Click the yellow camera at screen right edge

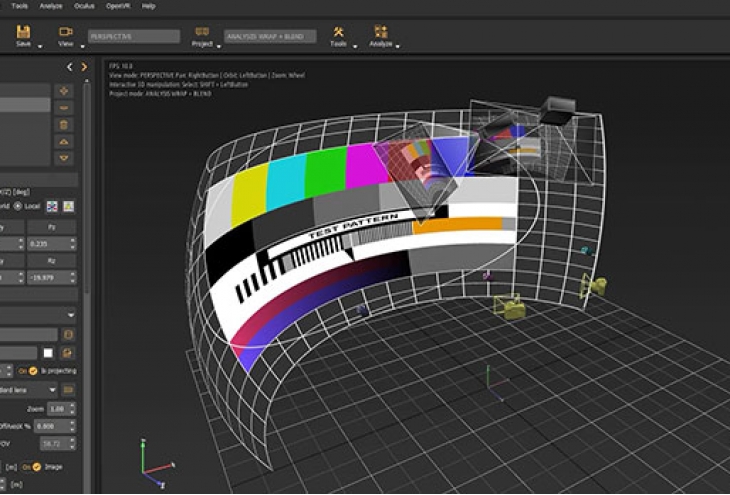(593, 286)
